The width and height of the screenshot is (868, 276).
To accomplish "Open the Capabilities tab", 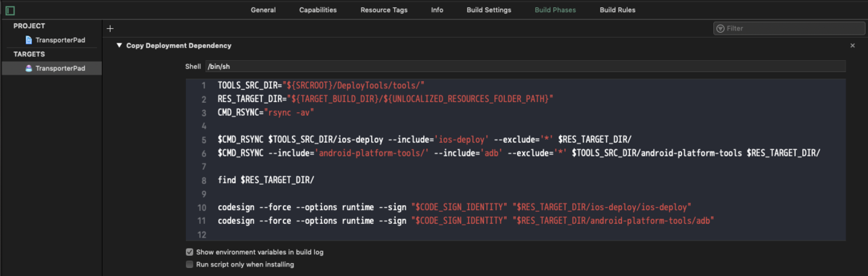I will coord(319,10).
